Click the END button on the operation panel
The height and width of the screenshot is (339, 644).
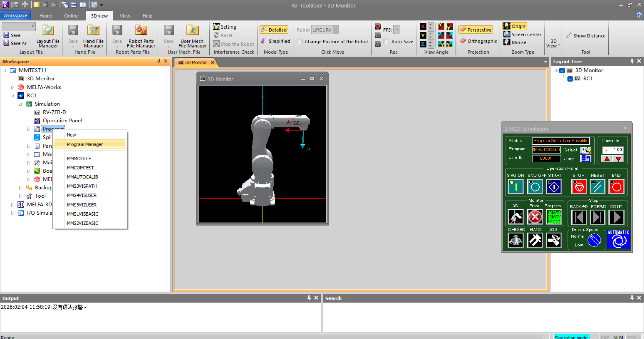616,187
